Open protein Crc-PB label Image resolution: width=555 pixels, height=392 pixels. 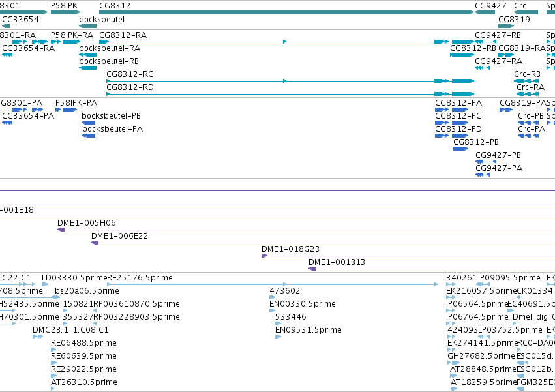pos(531,116)
